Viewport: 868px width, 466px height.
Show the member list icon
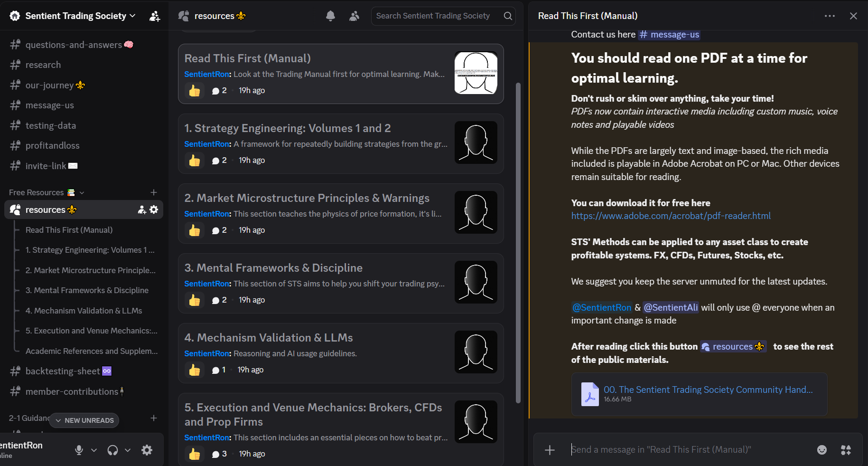coord(354,16)
